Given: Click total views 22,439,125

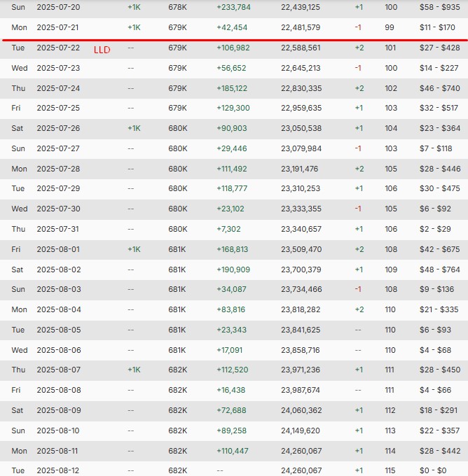Looking at the screenshot, I should 301,7.
